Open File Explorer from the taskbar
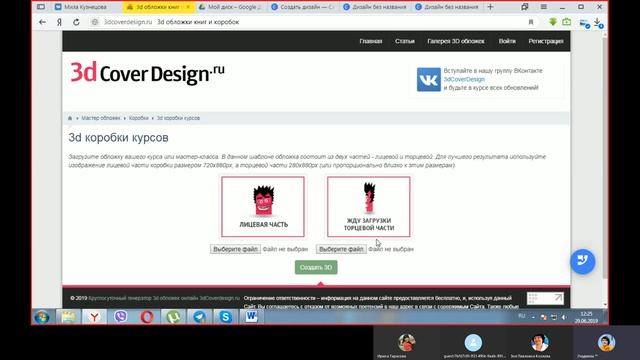 [68, 317]
